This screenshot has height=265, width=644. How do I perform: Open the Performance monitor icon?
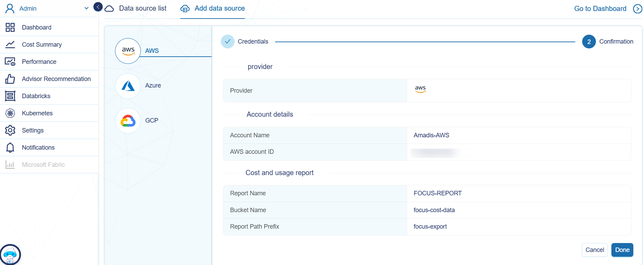(x=10, y=62)
